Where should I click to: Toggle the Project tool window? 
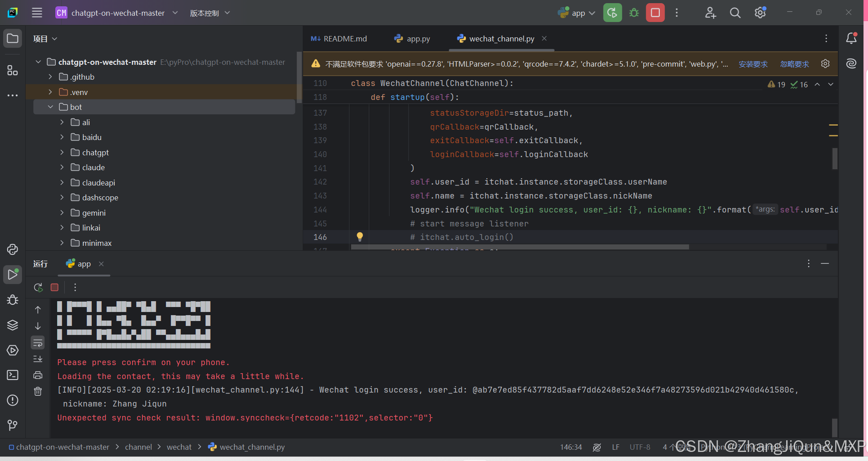[x=12, y=38]
